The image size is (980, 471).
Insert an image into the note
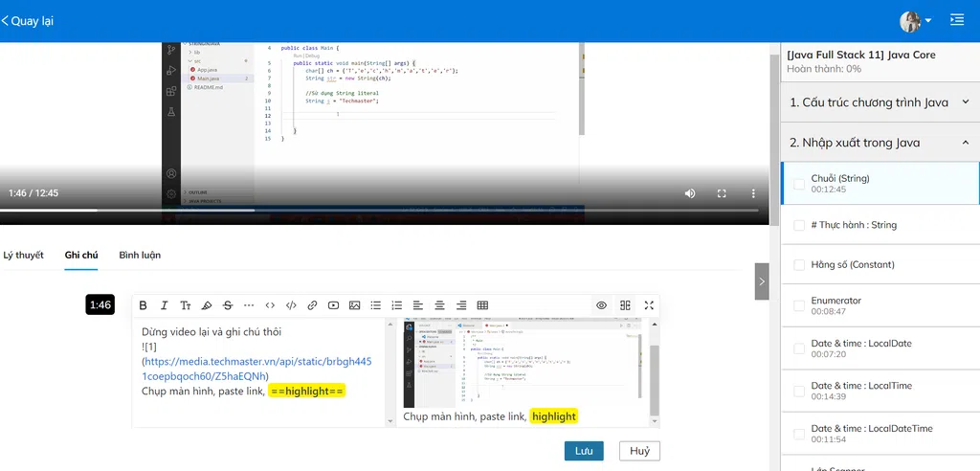355,305
